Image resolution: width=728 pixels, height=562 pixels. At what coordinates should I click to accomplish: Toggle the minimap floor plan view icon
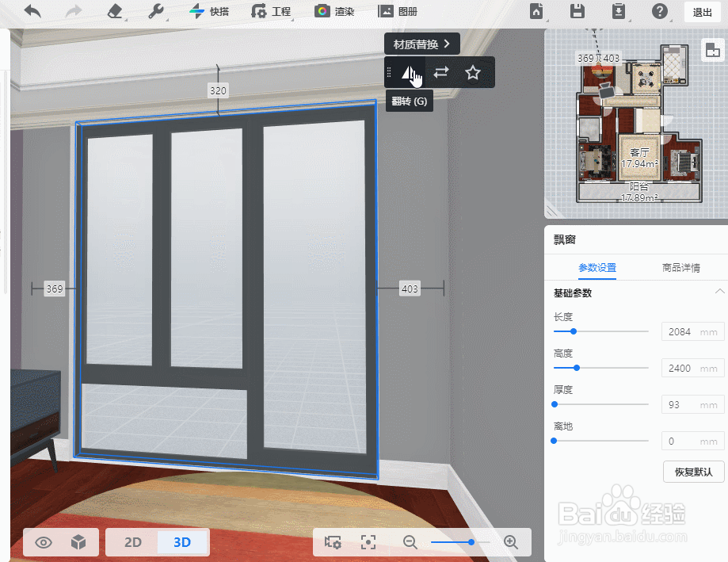point(712,50)
